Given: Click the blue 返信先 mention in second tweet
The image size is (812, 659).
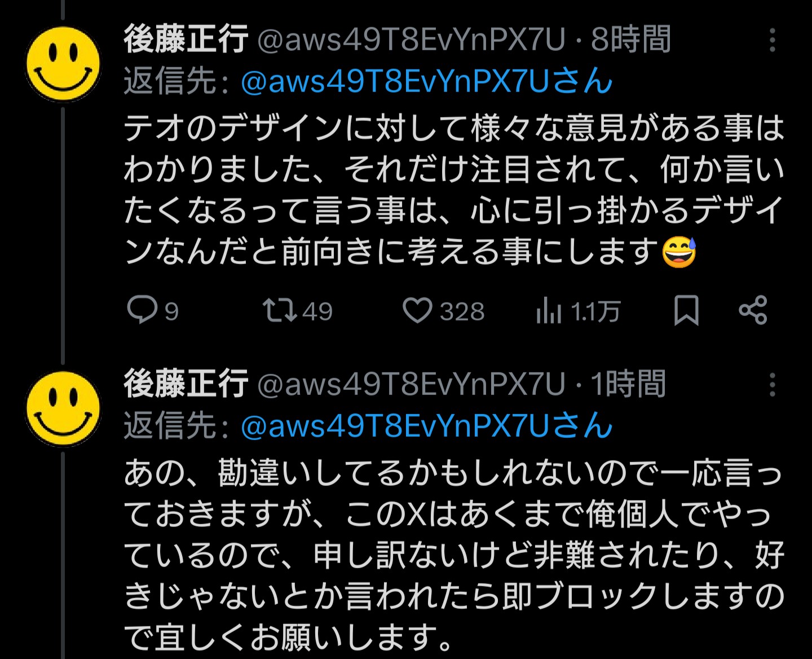Looking at the screenshot, I should click(x=427, y=426).
